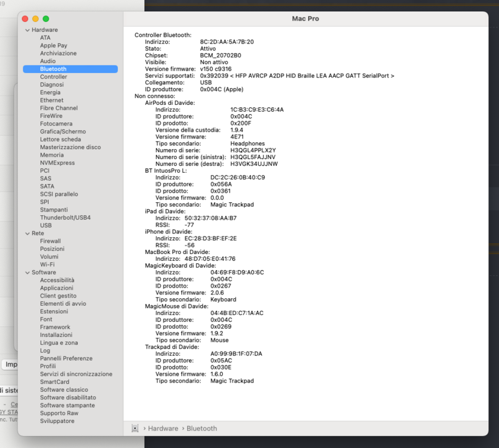Select Estensioni in the Software list
The height and width of the screenshot is (448, 499).
pos(54,311)
